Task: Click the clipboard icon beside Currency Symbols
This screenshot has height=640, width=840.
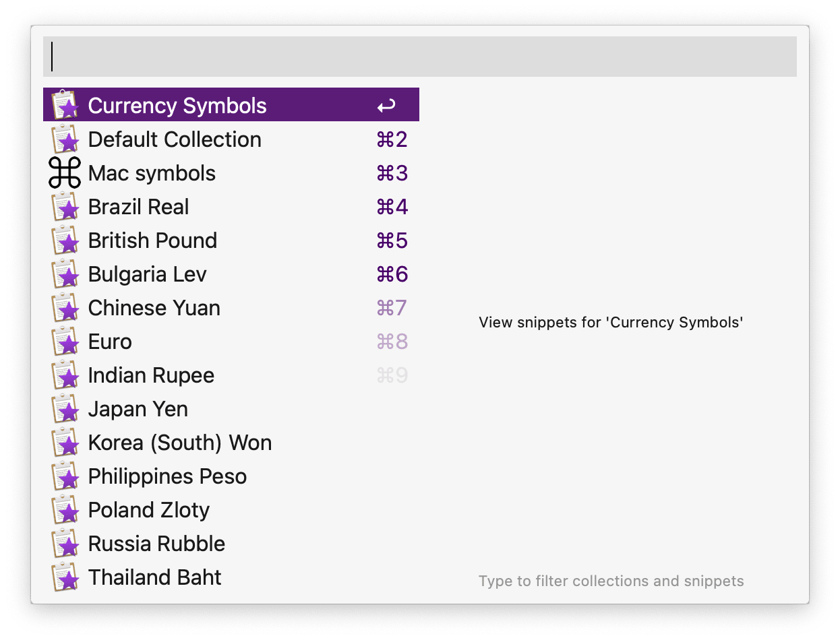Action: [x=65, y=105]
